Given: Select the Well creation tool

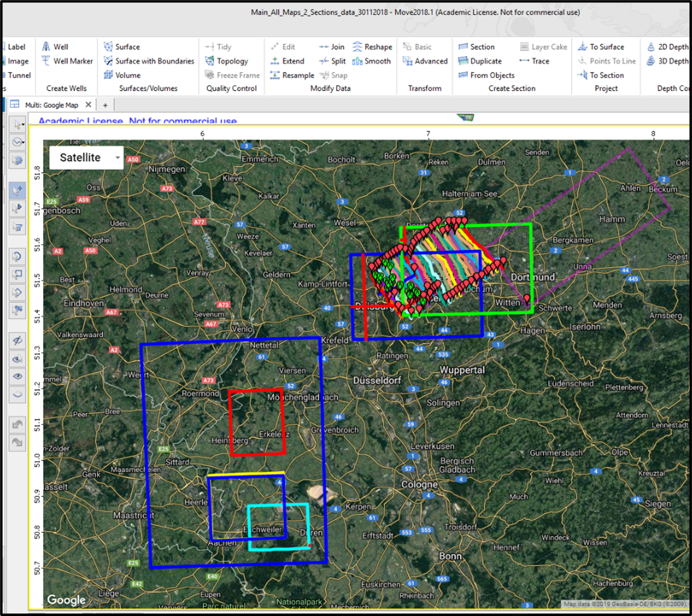Looking at the screenshot, I should click(55, 47).
